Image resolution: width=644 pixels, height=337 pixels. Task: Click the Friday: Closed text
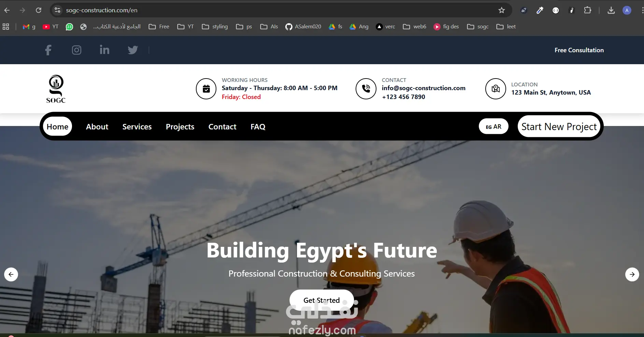pyautogui.click(x=241, y=97)
